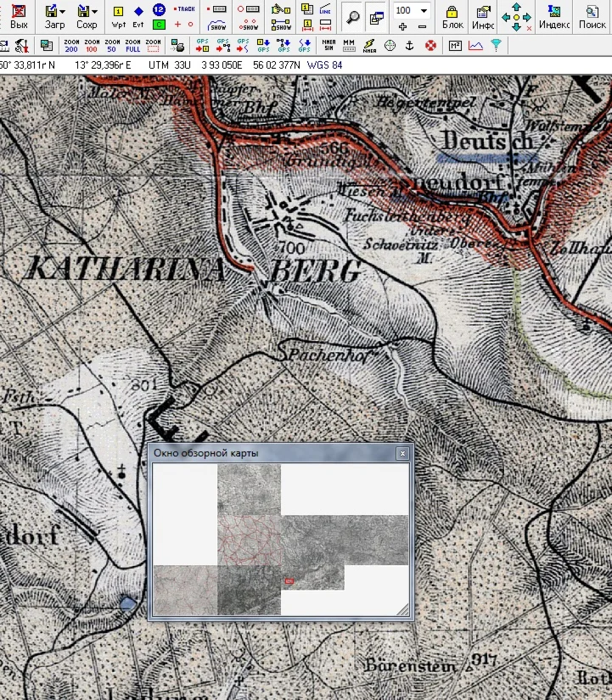Toggle the overview map window icon
This screenshot has width=612, height=700.
(x=377, y=17)
